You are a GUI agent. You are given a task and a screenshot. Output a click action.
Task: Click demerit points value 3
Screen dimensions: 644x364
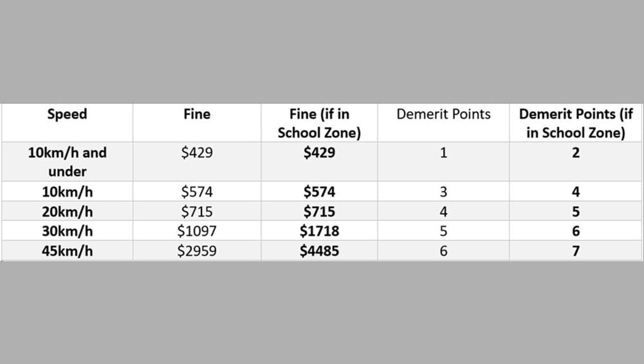click(x=444, y=192)
